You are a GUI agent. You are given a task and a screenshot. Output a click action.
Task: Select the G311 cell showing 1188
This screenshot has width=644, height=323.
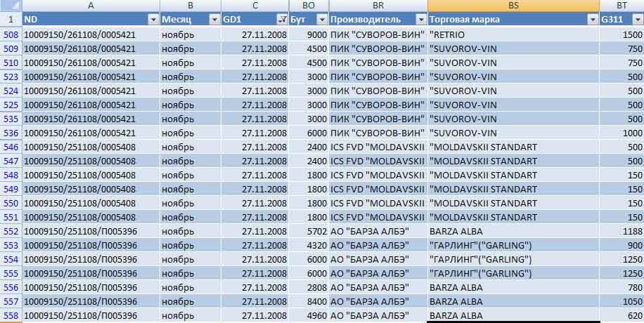(x=622, y=231)
